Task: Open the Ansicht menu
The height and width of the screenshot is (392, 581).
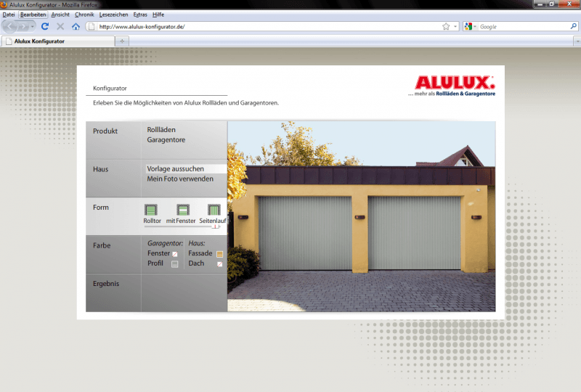Action: pyautogui.click(x=60, y=15)
